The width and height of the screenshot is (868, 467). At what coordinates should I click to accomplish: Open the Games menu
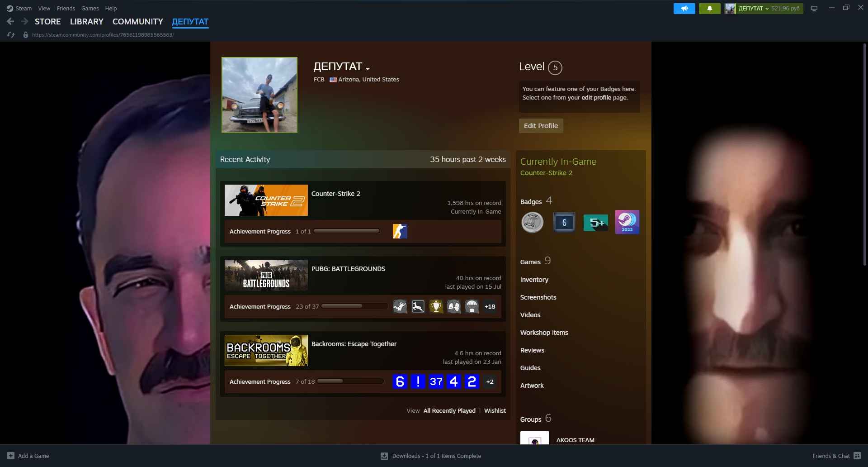90,9
